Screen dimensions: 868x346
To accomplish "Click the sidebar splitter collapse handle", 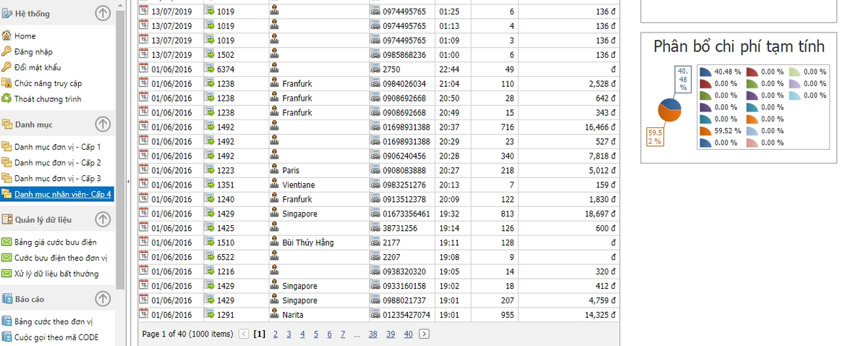I will point(129,182).
